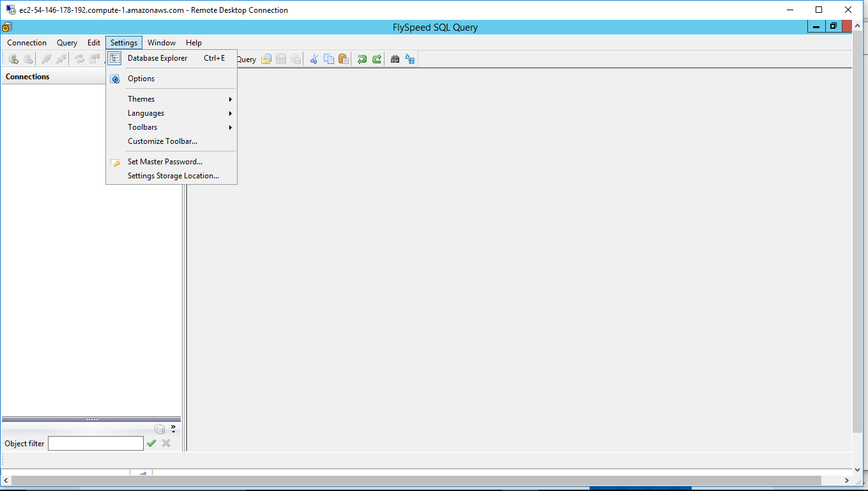Undo last edit with green arrow icon

[362, 59]
